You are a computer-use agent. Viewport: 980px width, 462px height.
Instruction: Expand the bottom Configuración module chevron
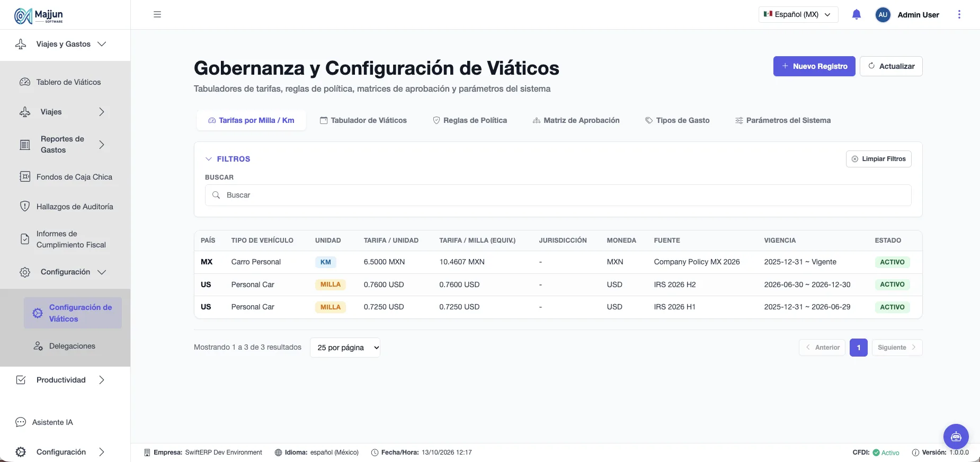click(x=102, y=452)
